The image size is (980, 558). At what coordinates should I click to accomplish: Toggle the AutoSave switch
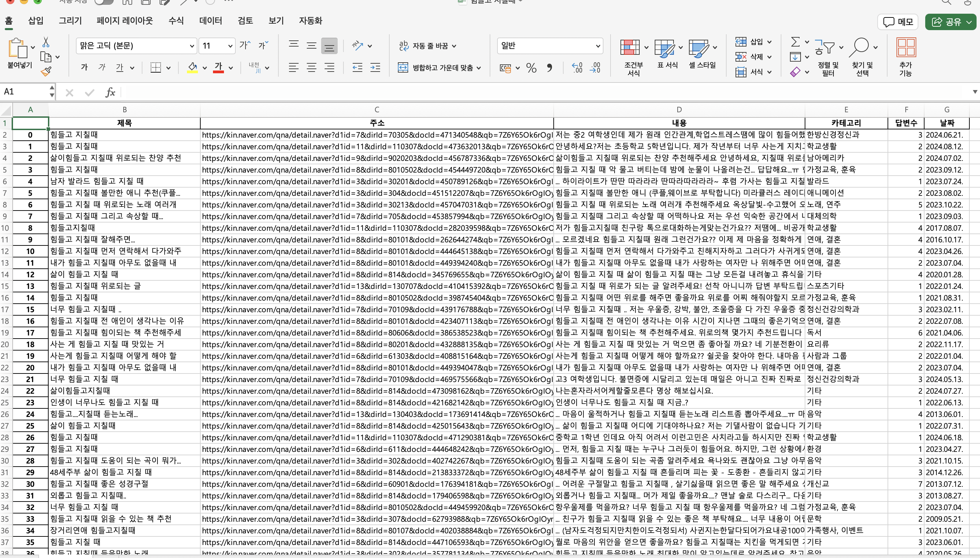click(x=103, y=2)
